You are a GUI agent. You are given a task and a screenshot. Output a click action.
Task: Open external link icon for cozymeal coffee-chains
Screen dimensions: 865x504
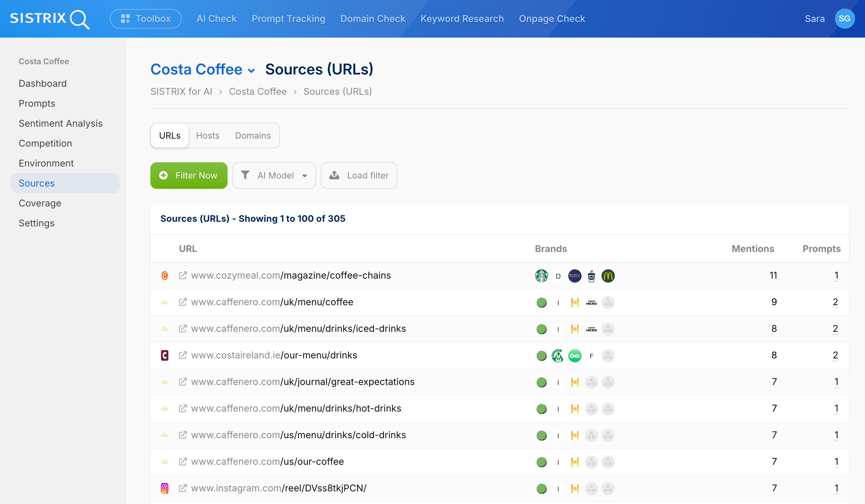coord(183,275)
